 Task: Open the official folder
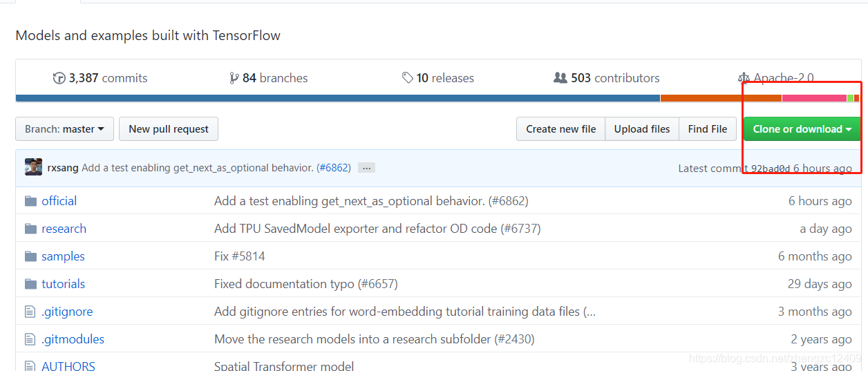click(x=59, y=201)
